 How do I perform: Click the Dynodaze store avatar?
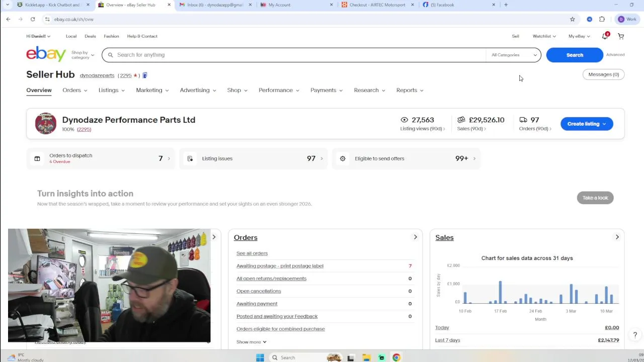point(46,124)
